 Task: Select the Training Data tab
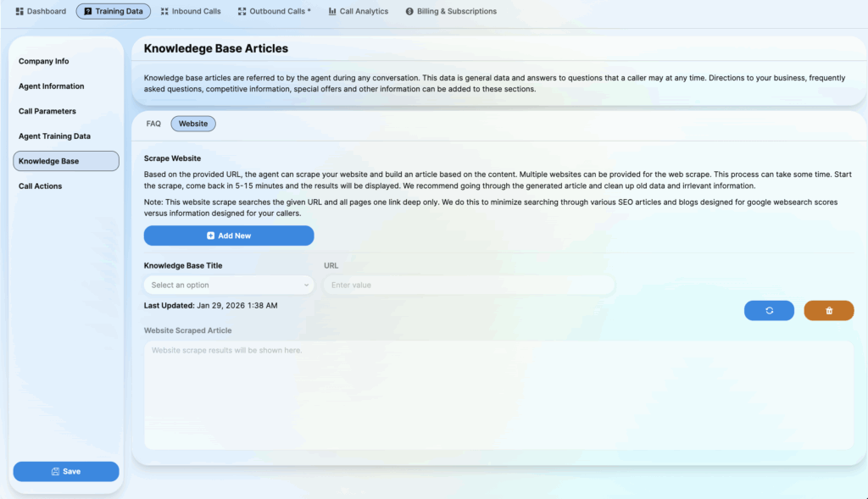click(x=114, y=12)
